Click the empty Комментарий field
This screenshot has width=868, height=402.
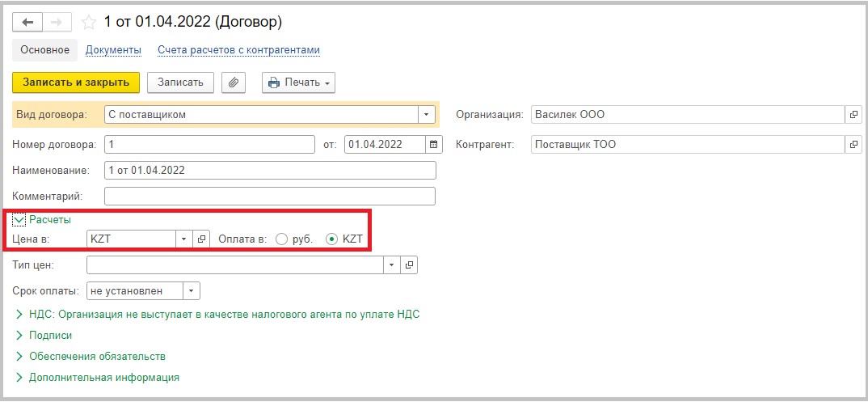click(x=270, y=197)
